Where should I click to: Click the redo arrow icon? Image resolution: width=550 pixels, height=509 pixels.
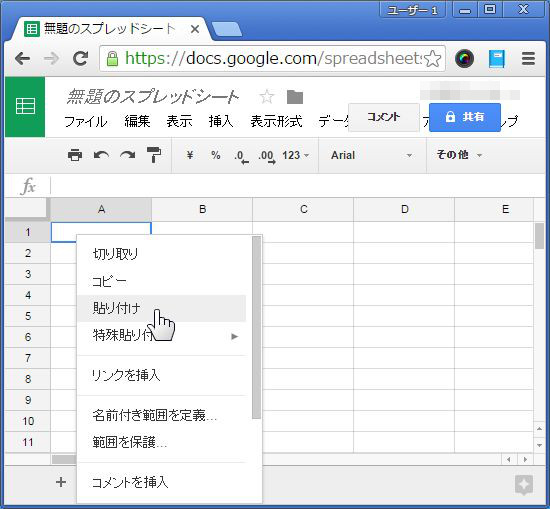click(x=128, y=155)
